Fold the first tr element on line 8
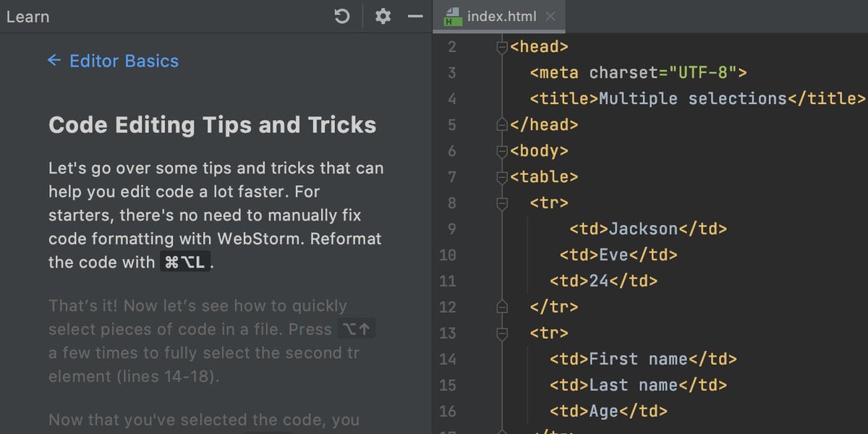 [x=502, y=203]
